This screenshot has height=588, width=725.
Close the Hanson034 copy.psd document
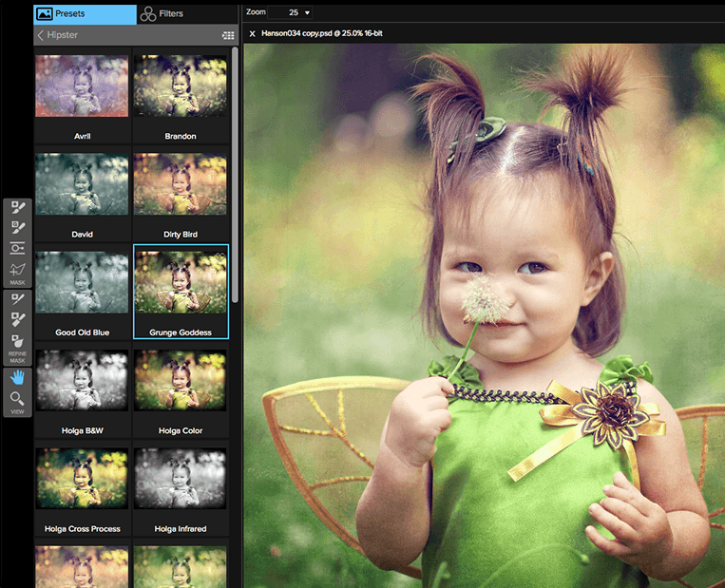(x=253, y=34)
